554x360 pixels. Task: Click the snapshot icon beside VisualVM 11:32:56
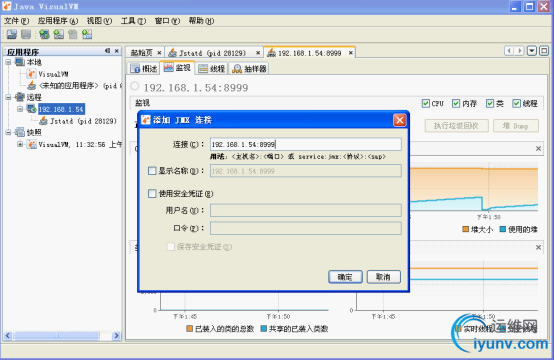[31, 144]
